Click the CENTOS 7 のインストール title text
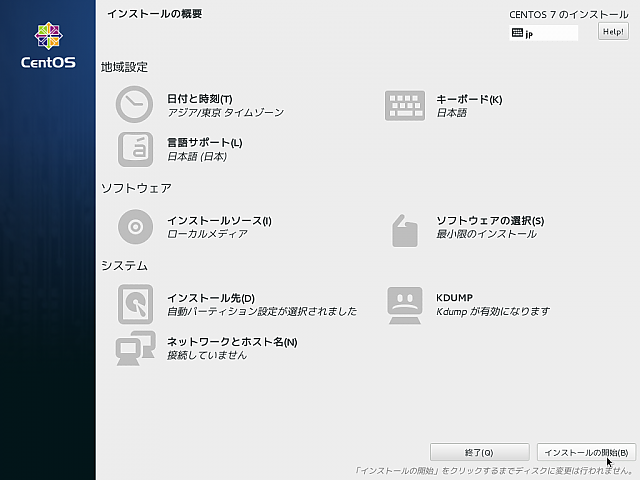Viewport: 640px width, 480px height. [569, 15]
